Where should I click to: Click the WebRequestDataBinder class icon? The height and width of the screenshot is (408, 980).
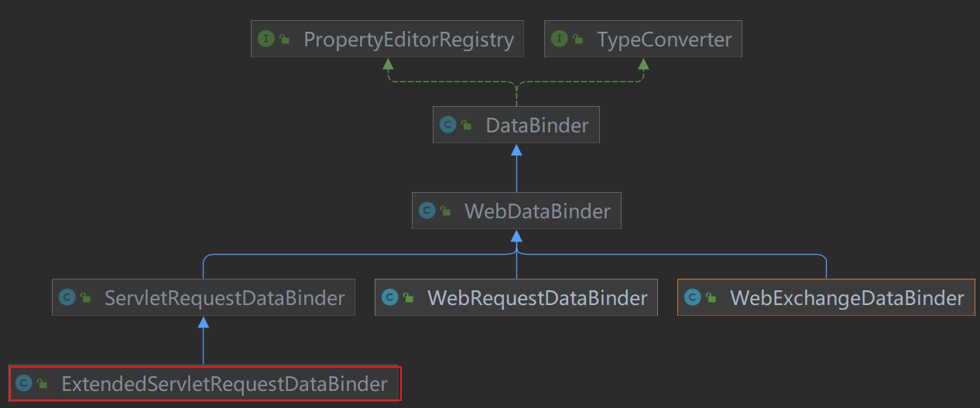pos(389,297)
